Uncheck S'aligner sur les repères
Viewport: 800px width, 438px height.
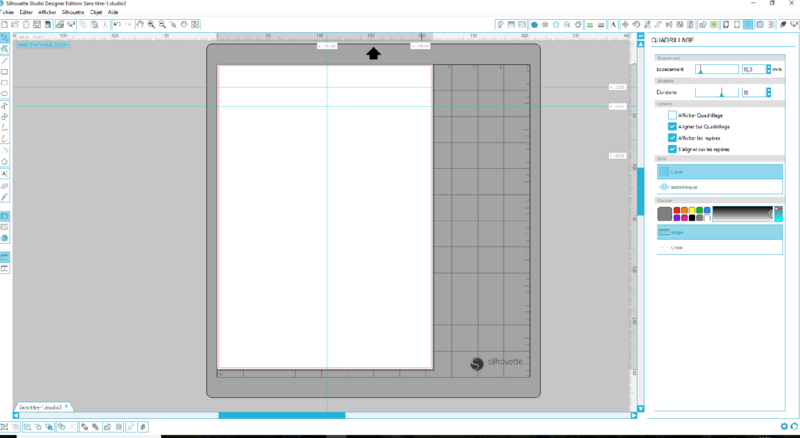[672, 149]
